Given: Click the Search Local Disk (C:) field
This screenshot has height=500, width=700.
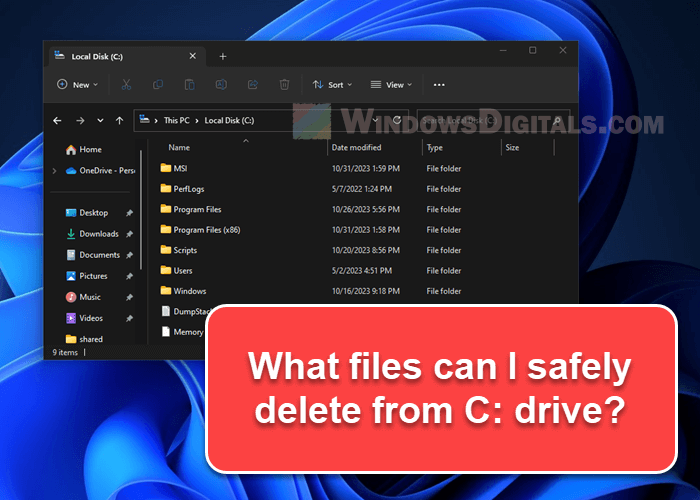Looking at the screenshot, I should pyautogui.click(x=493, y=121).
